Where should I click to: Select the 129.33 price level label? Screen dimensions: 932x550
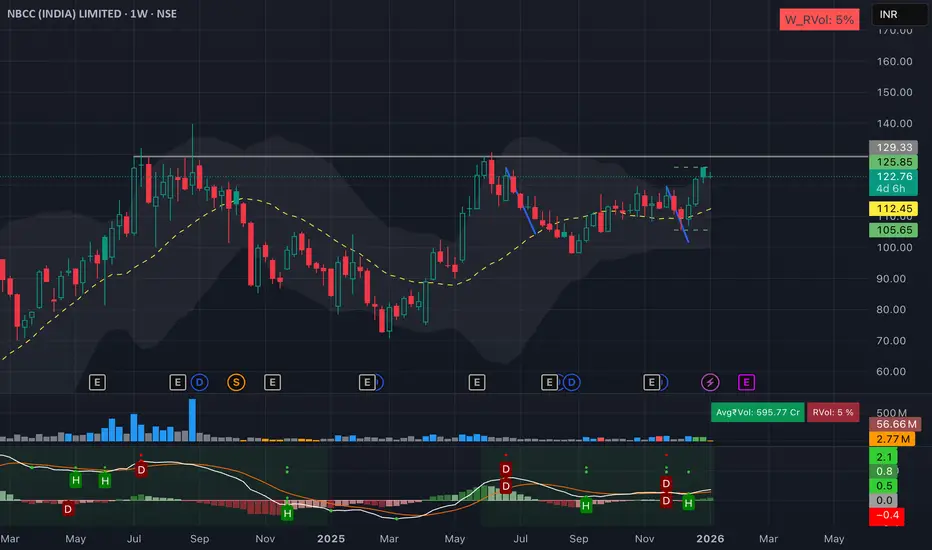pos(893,147)
